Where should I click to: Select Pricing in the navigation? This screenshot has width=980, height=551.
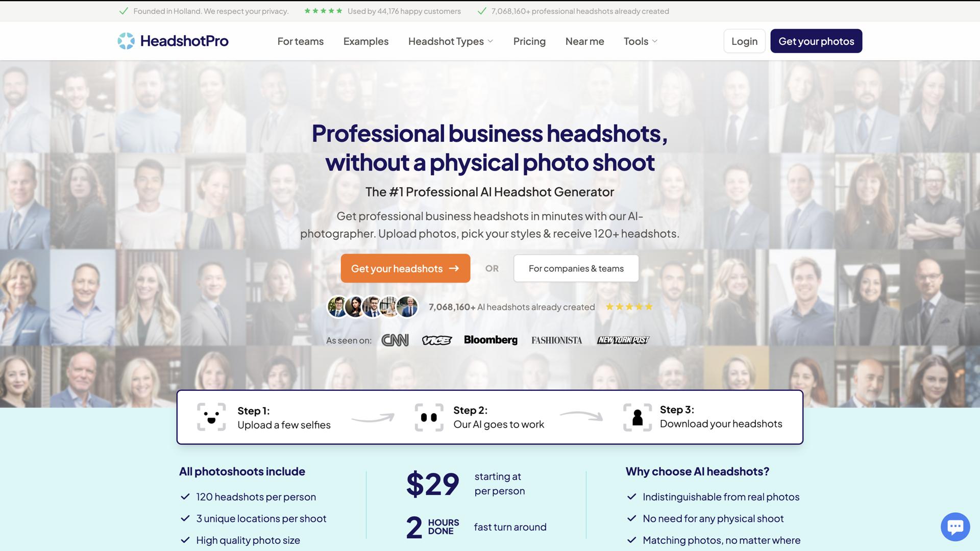[529, 41]
